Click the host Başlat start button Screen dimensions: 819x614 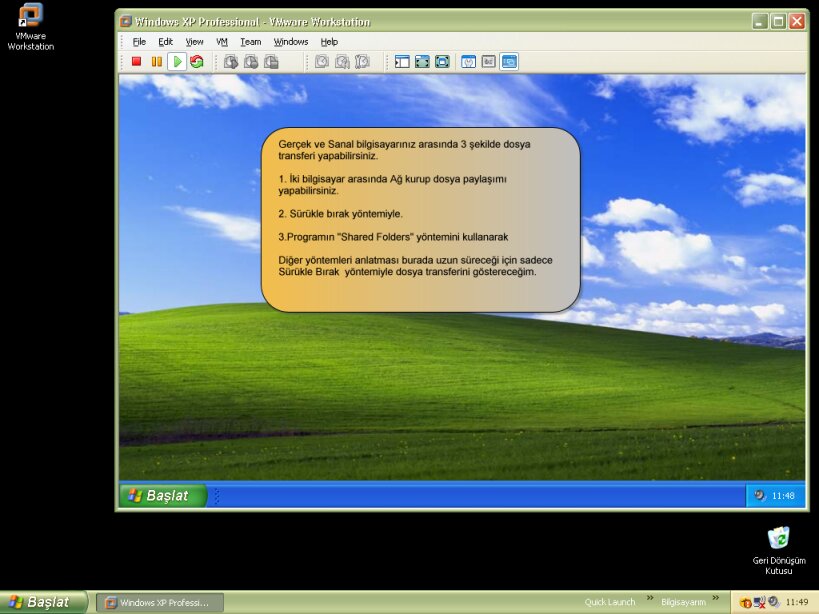(43, 603)
